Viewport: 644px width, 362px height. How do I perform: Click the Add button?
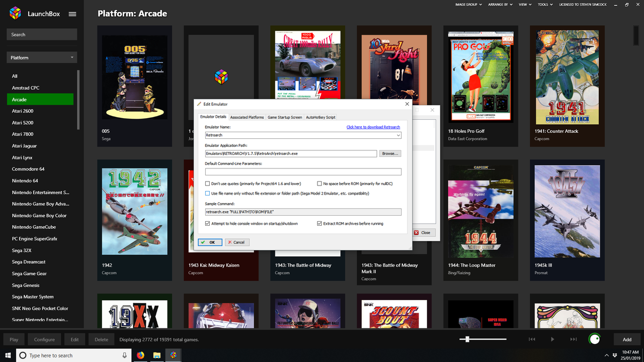tap(627, 339)
